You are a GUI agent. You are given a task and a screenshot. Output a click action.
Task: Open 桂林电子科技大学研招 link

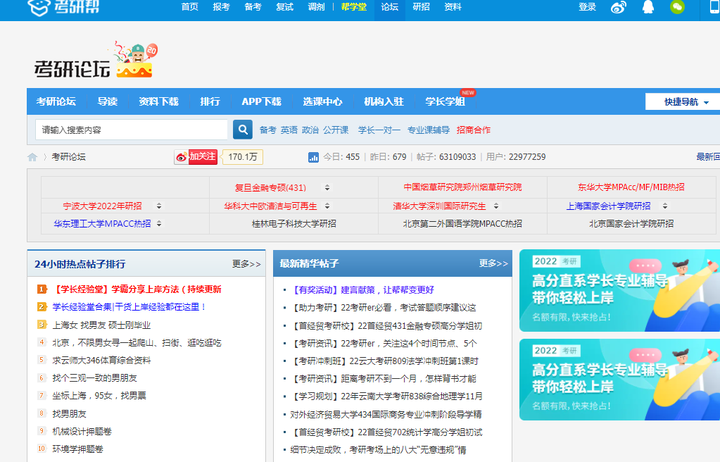(294, 224)
